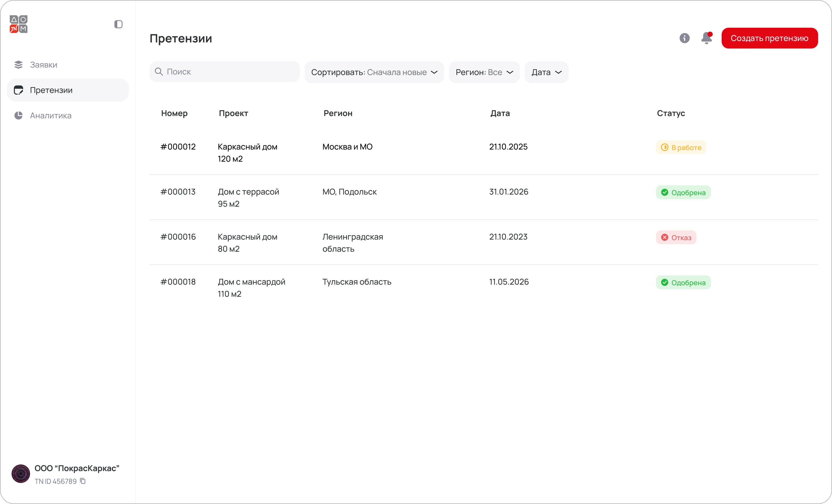Click region МО, Подольск
The height and width of the screenshot is (504, 832).
350,192
